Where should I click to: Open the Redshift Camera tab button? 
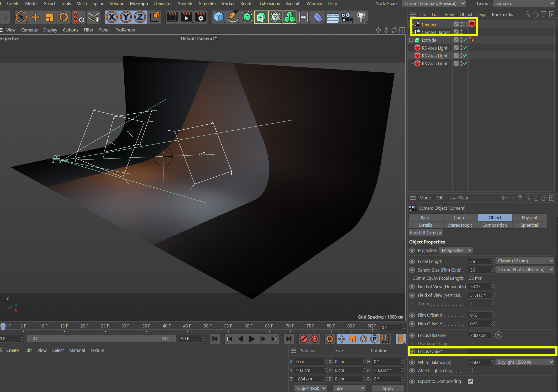pyautogui.click(x=426, y=232)
